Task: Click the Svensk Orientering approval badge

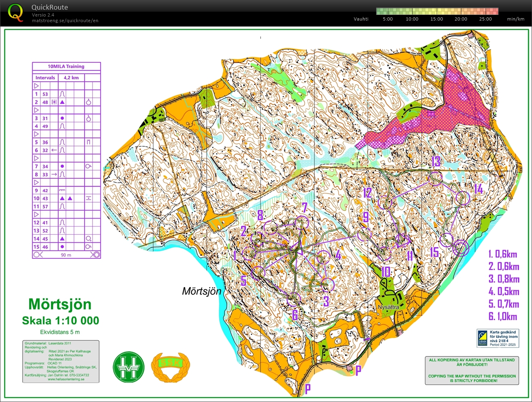Action: (498, 338)
